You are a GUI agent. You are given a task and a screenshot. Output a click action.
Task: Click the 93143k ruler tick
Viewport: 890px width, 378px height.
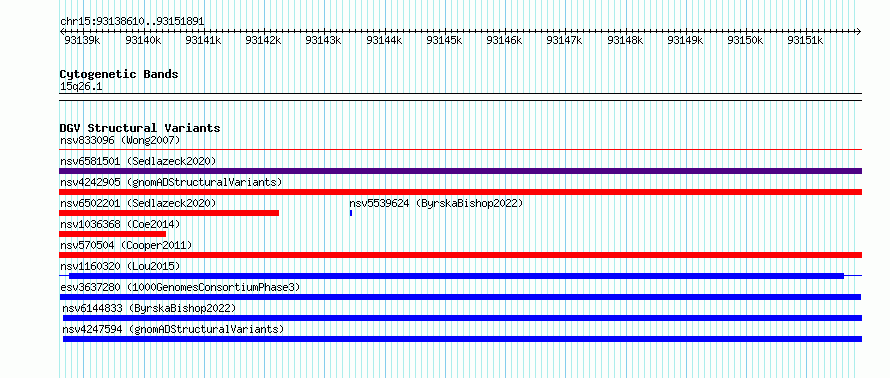[324, 40]
